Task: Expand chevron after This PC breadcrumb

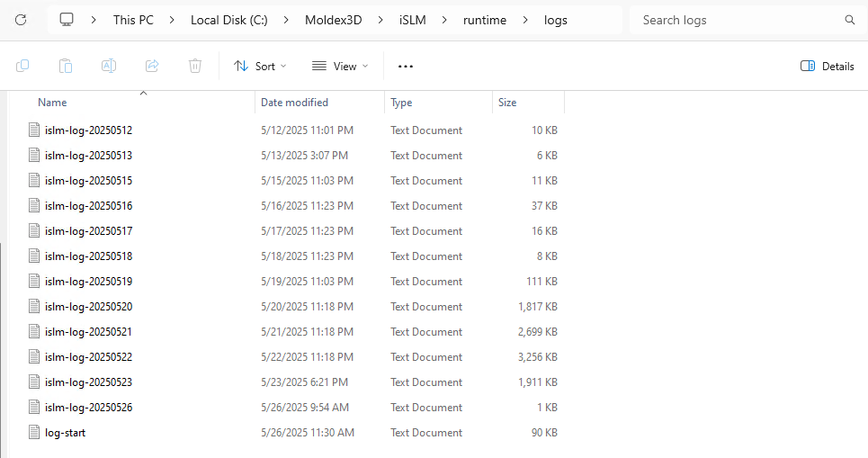Action: tap(172, 20)
